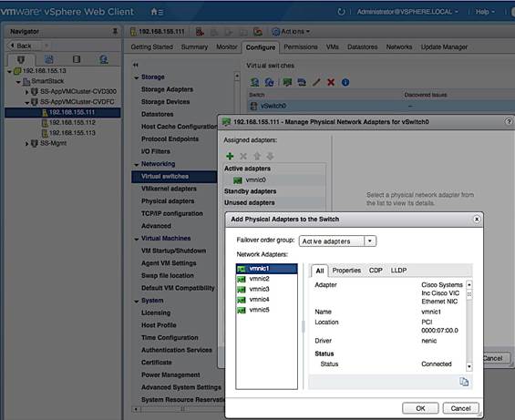The image size is (515, 420).
Task: Open VMkernel adapters settings
Action: [169, 189]
